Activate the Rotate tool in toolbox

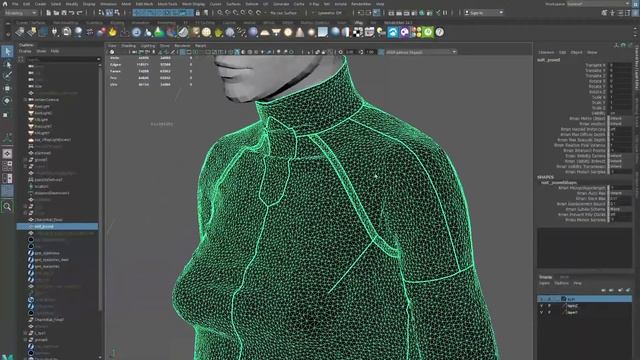coord(7,100)
